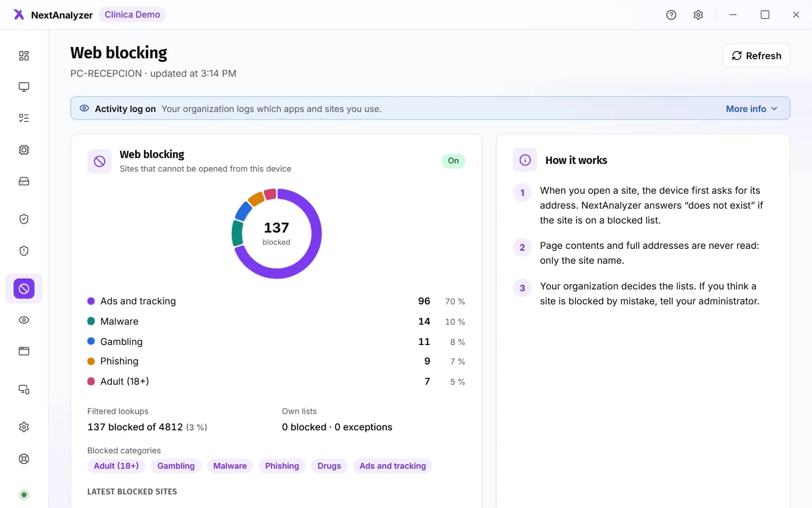Open the monitor-and-phone devices icon in sidebar
Image resolution: width=812 pixels, height=508 pixels.
24,389
